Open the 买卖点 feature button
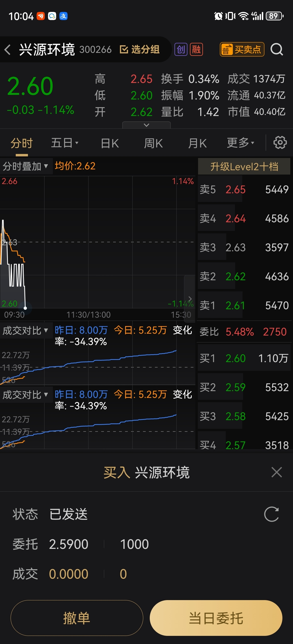The image size is (293, 644). point(242,49)
